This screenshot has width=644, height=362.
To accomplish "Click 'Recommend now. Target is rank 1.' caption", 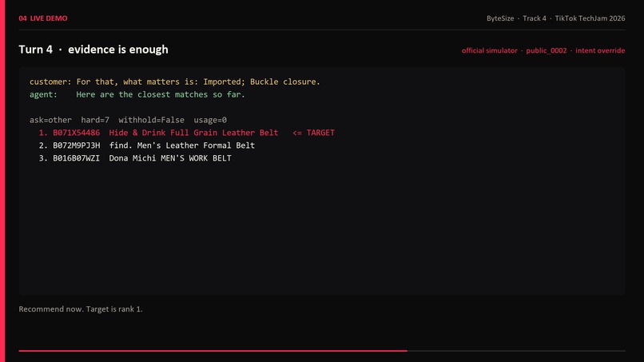I will tap(81, 309).
